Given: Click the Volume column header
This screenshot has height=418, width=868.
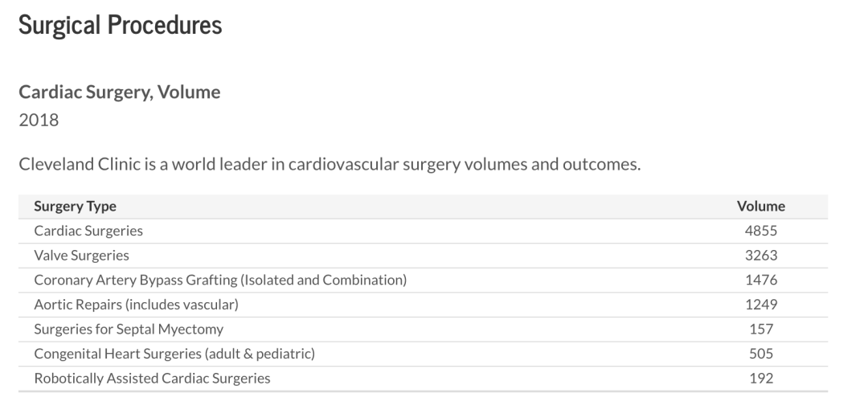Looking at the screenshot, I should tap(760, 207).
